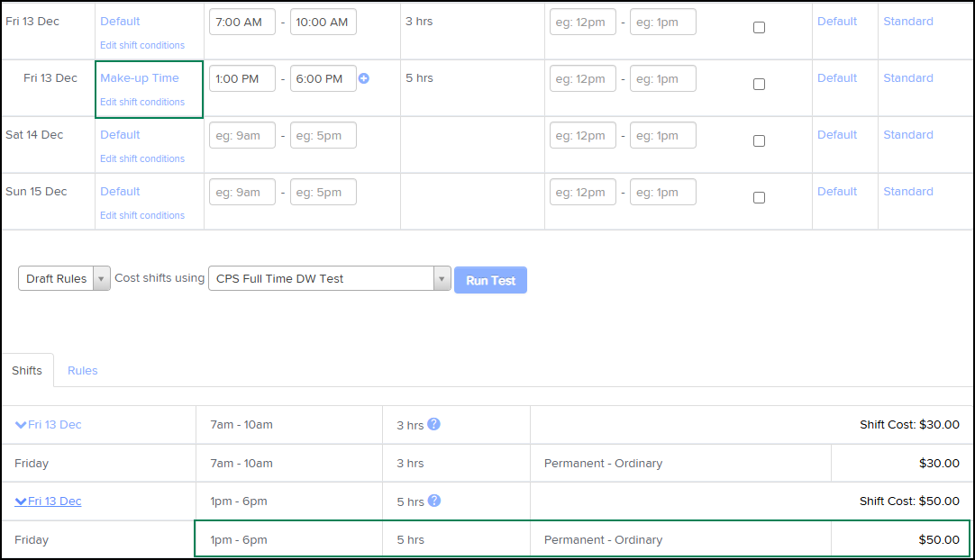Click the 6:00 PM end time field
The height and width of the screenshot is (560, 975).
(323, 78)
